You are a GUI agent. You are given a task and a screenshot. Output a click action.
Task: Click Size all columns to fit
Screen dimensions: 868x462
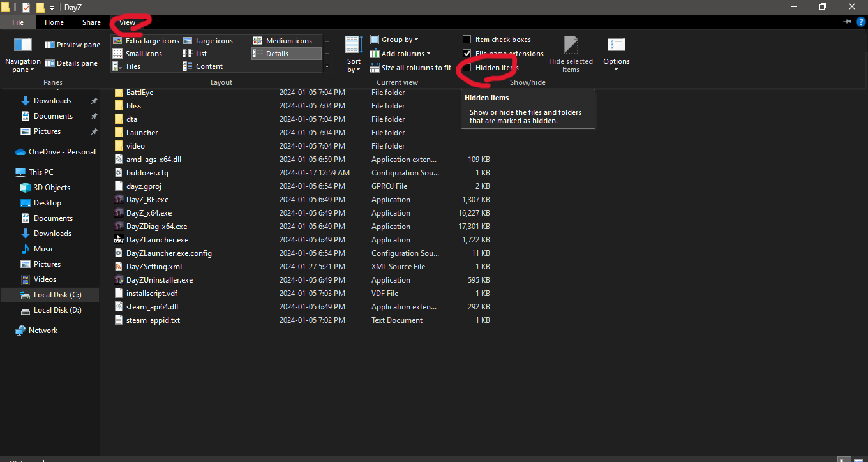point(410,68)
